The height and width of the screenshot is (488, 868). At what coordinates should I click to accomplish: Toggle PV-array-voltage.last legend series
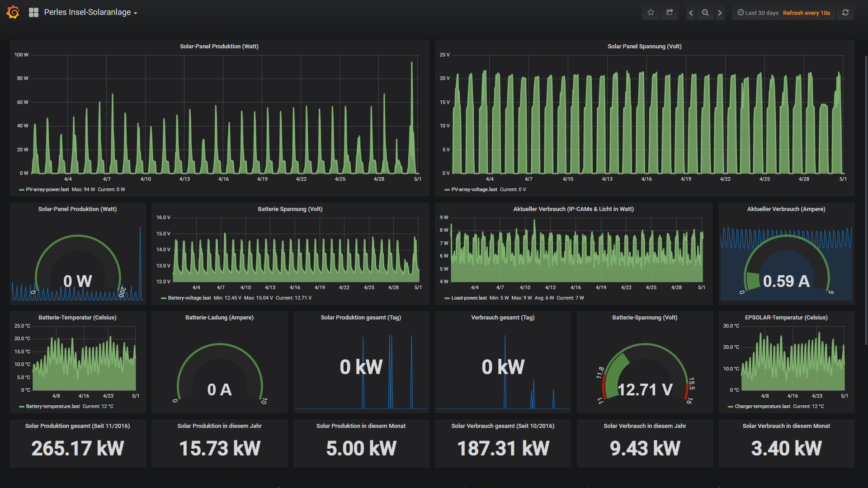coord(474,189)
